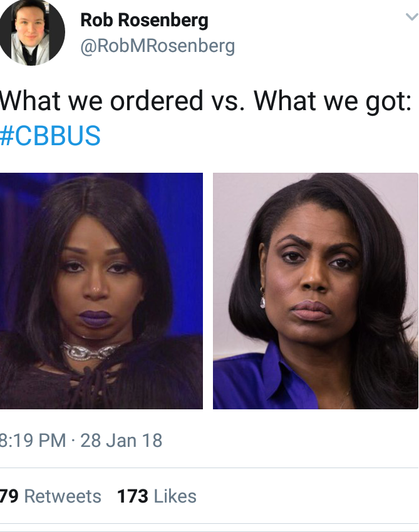View the right photo with blue blouse
The height and width of the screenshot is (532, 419).
316,291
